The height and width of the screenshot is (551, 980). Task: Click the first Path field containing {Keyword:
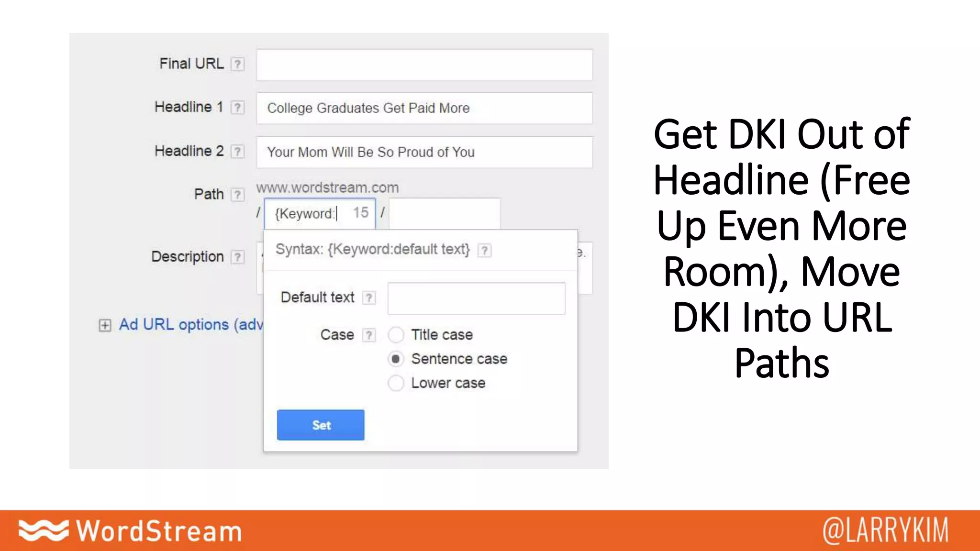point(320,213)
